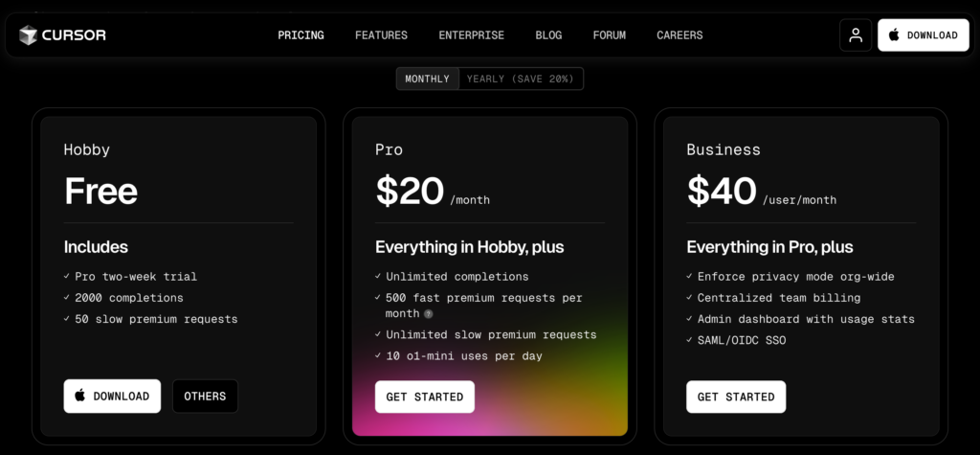
Task: Open the Features nav item
Action: 381,35
